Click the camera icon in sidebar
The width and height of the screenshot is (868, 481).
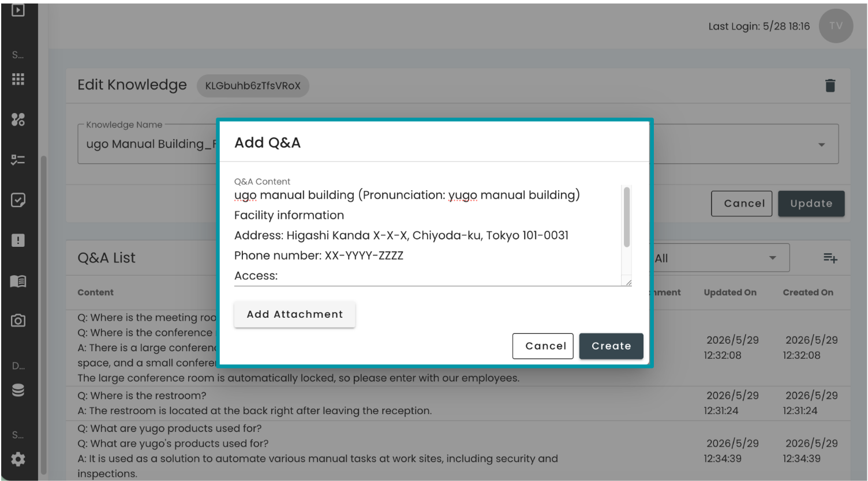coord(18,320)
